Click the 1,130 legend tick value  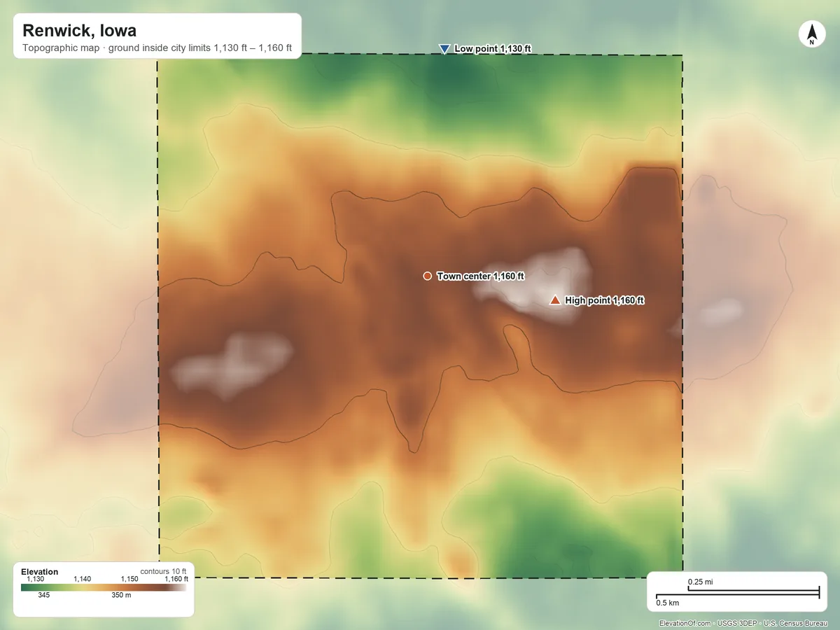35,579
